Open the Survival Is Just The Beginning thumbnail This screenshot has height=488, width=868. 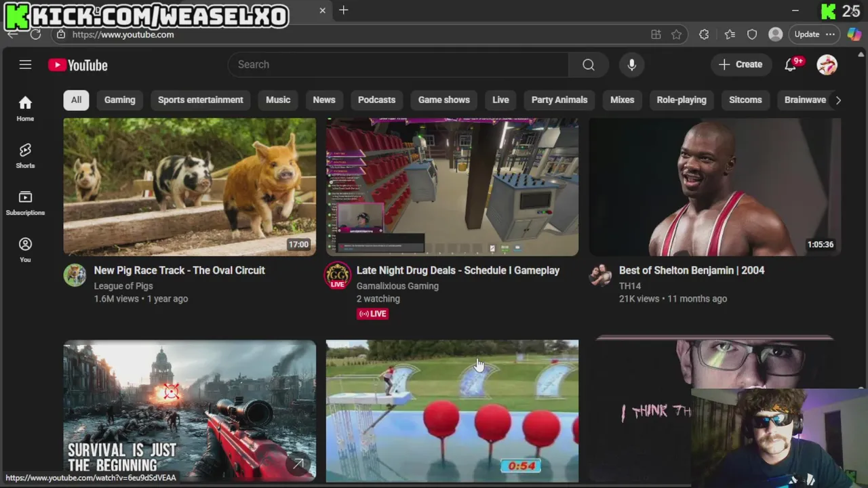pos(190,411)
